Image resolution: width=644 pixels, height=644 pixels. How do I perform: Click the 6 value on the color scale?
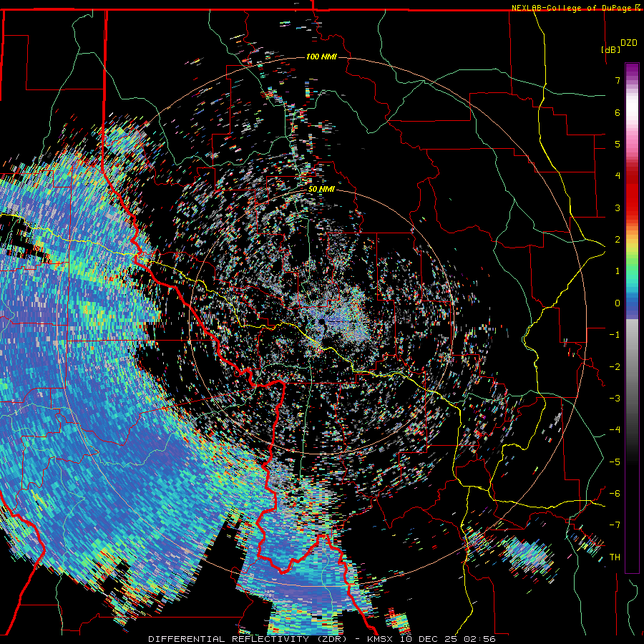tap(618, 112)
